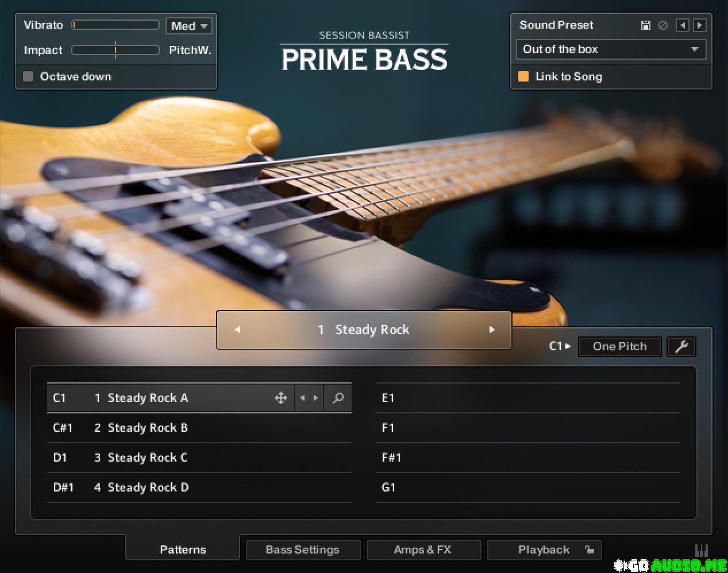
Task: Select pattern Steady Rock C
Action: [199, 458]
